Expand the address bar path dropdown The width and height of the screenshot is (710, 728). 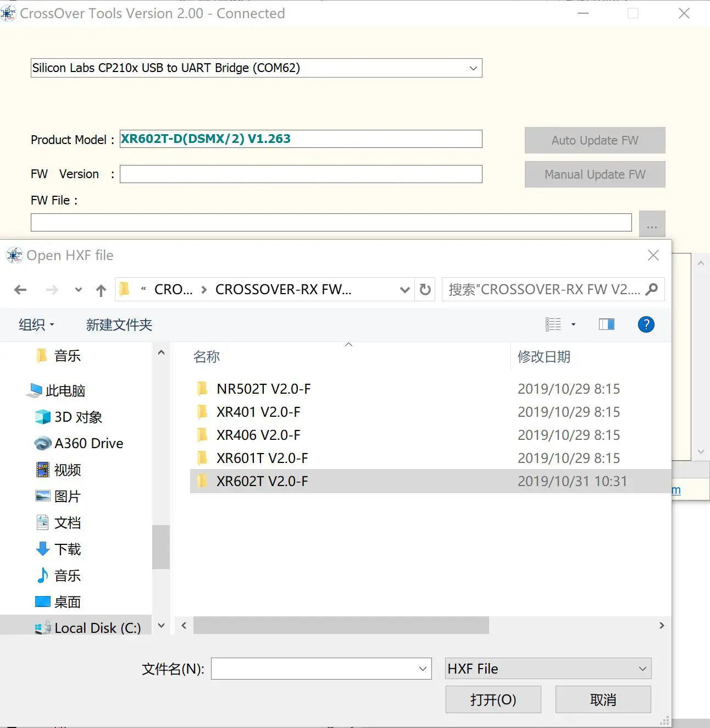point(405,289)
